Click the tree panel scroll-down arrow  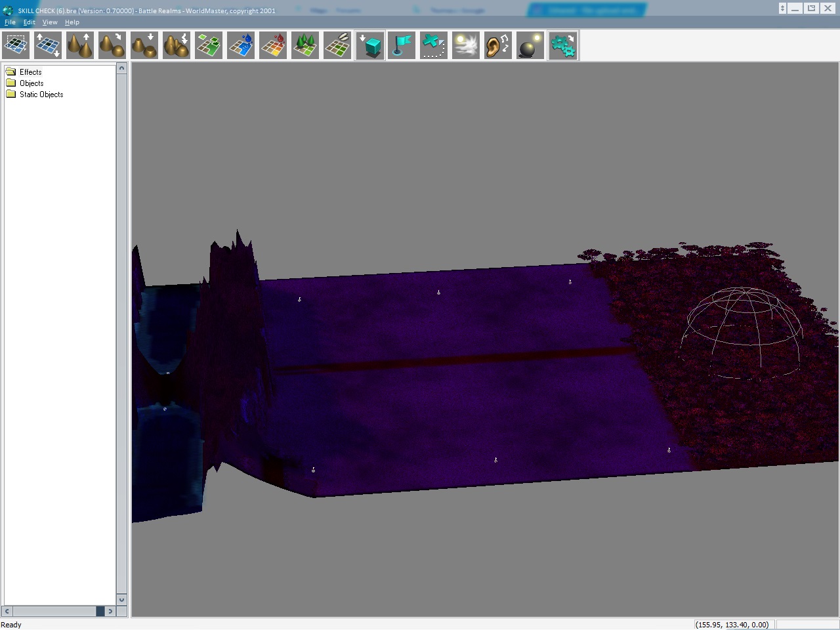121,599
